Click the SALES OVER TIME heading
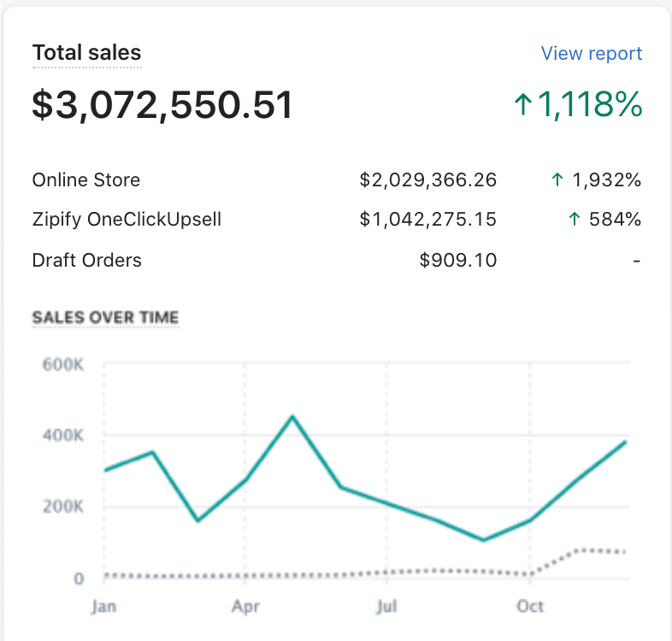Image resolution: width=672 pixels, height=641 pixels. [105, 317]
